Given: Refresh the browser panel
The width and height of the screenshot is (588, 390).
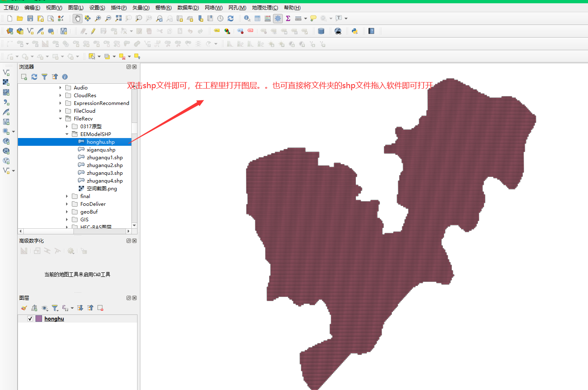Looking at the screenshot, I should click(x=34, y=77).
